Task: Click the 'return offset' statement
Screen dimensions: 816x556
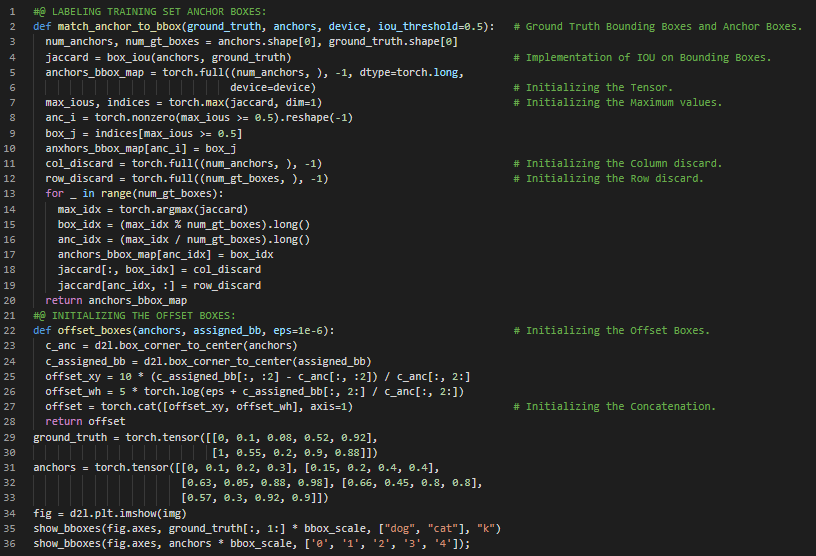Action: pos(78,421)
